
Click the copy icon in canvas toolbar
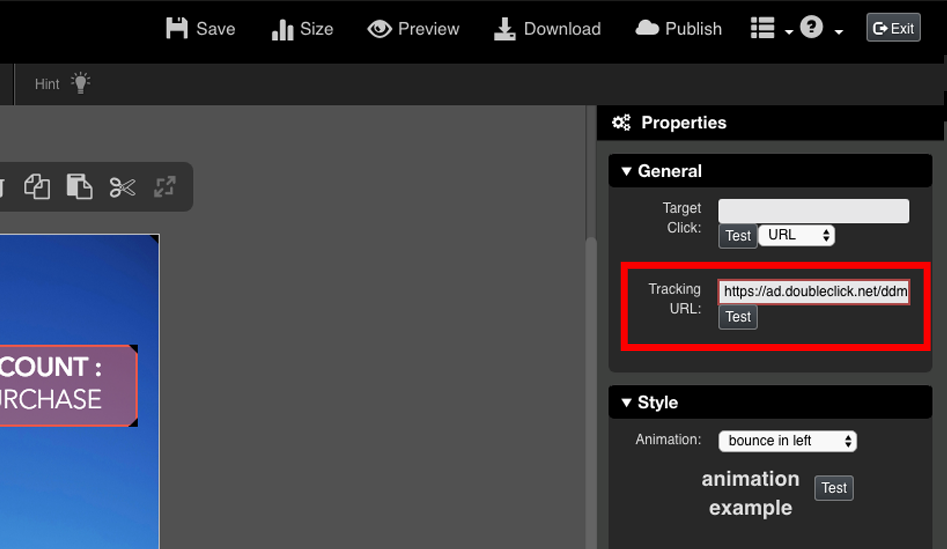37,187
